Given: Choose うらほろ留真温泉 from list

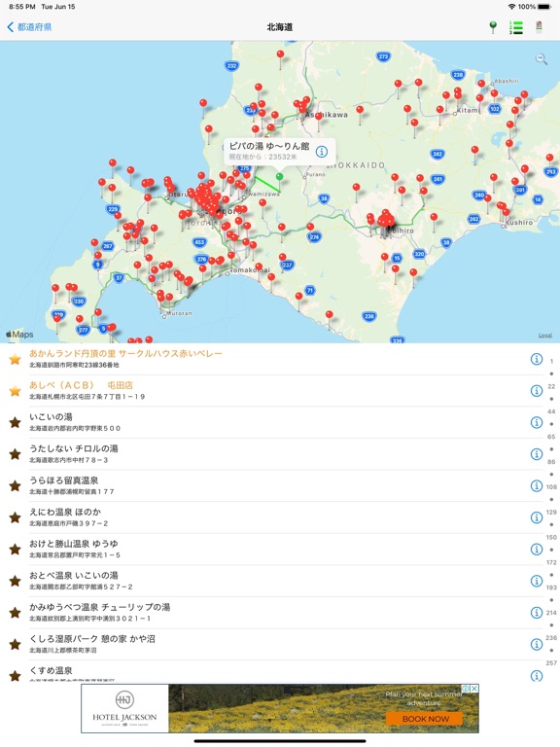Looking at the screenshot, I should point(271,485).
